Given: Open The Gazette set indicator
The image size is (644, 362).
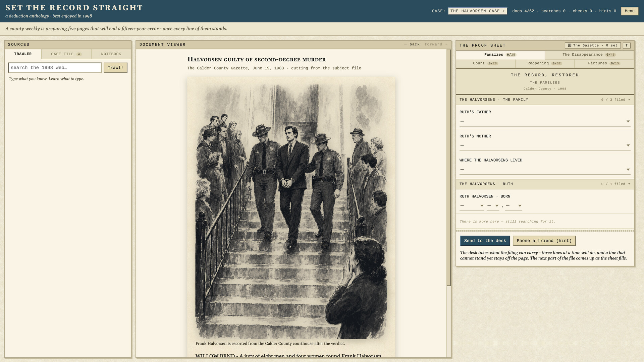Looking at the screenshot, I should point(593,45).
